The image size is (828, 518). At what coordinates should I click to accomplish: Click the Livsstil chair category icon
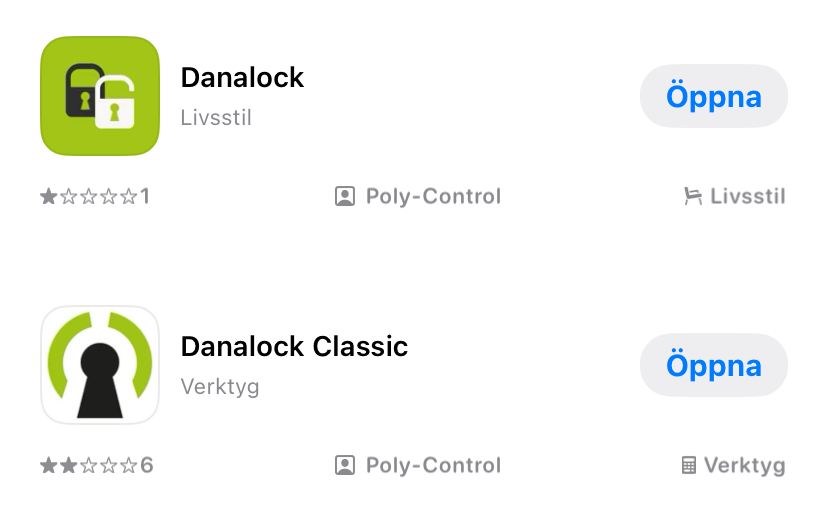[692, 196]
